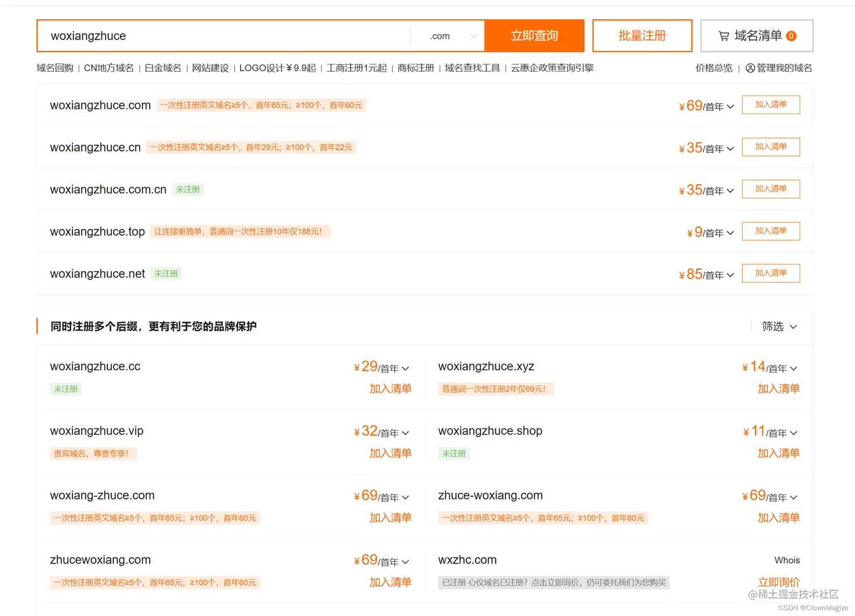Open the 价格总览 link
This screenshot has width=855, height=616.
click(714, 68)
